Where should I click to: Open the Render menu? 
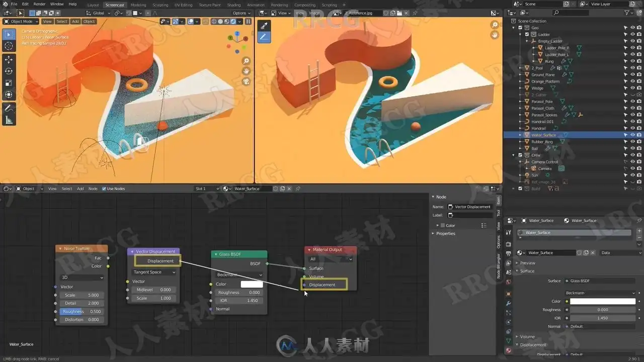(x=39, y=4)
